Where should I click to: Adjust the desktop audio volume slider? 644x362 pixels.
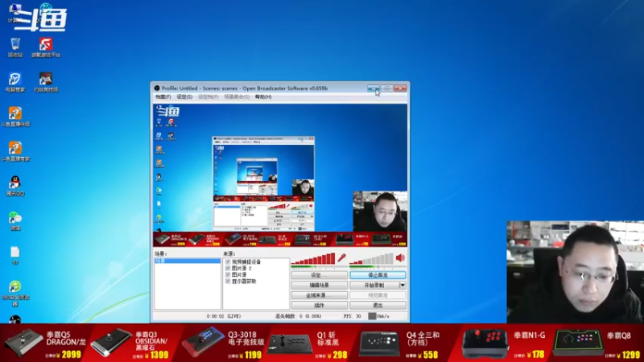click(371, 258)
